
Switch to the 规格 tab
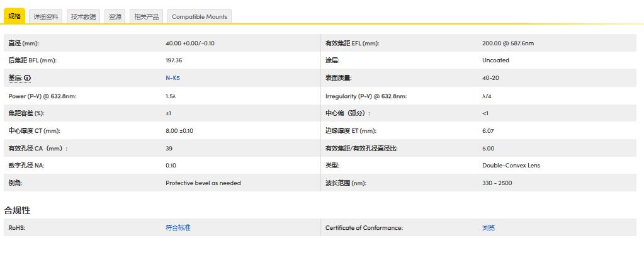point(14,16)
